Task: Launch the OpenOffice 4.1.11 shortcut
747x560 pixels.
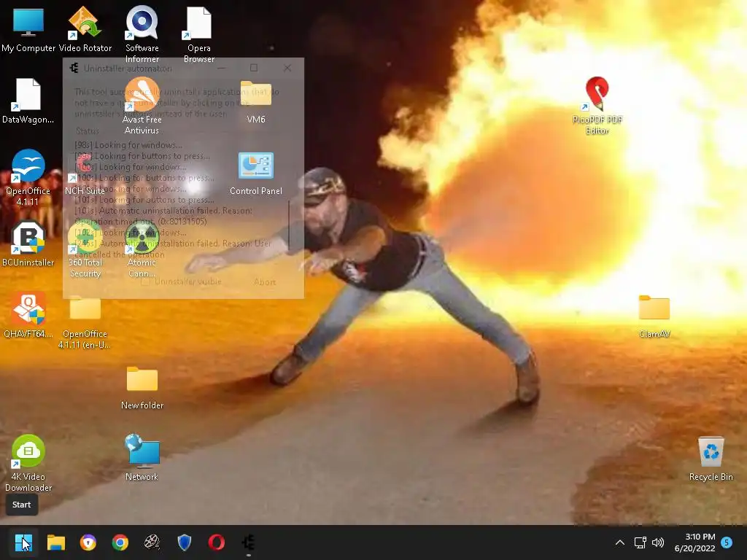Action: [28, 178]
